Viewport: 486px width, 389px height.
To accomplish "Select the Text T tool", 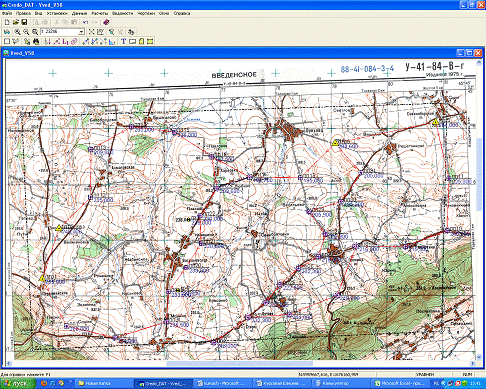I will (123, 41).
